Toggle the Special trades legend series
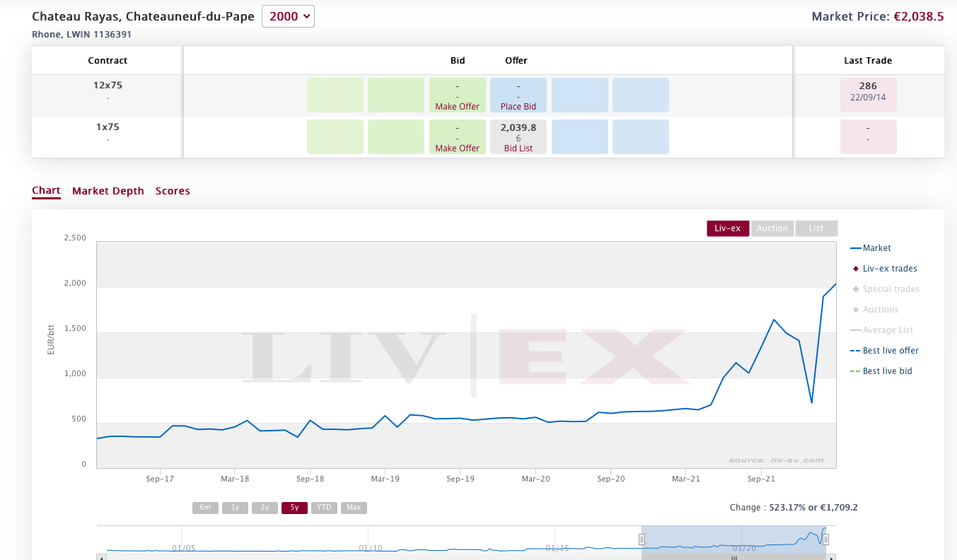Screen dimensions: 957x560 886,289
